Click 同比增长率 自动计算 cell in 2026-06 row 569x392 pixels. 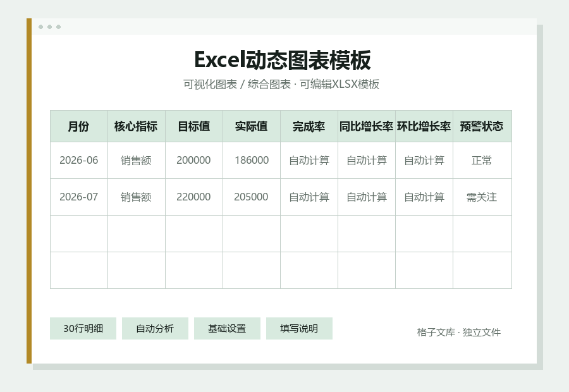click(x=367, y=161)
